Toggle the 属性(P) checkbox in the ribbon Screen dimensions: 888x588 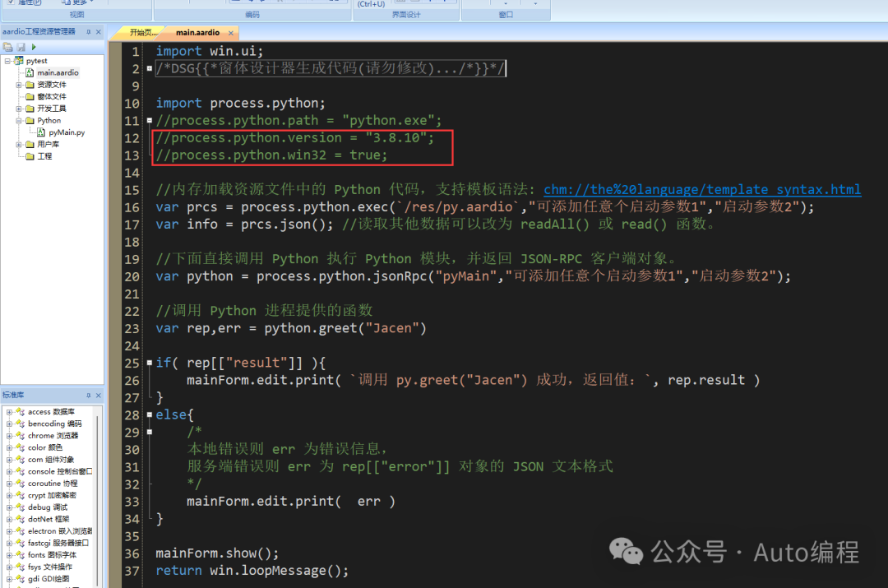coord(11,2)
